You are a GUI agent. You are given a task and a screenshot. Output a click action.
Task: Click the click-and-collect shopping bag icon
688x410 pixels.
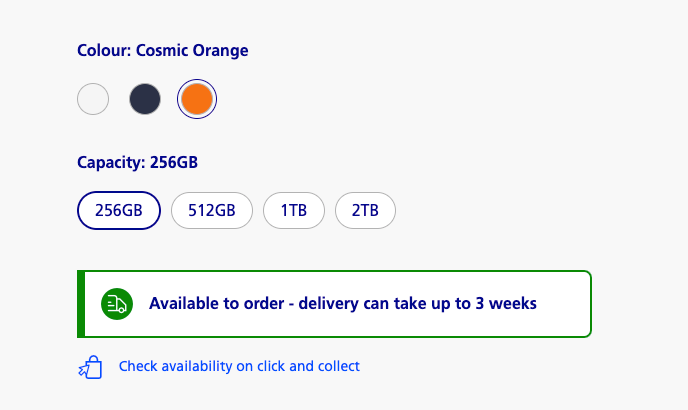pyautogui.click(x=90, y=367)
